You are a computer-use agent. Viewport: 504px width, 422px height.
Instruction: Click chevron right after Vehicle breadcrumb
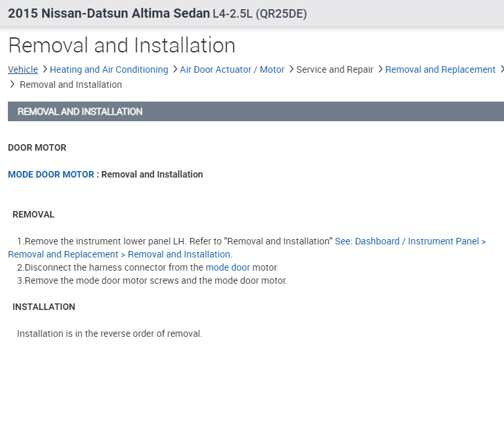[x=44, y=69]
